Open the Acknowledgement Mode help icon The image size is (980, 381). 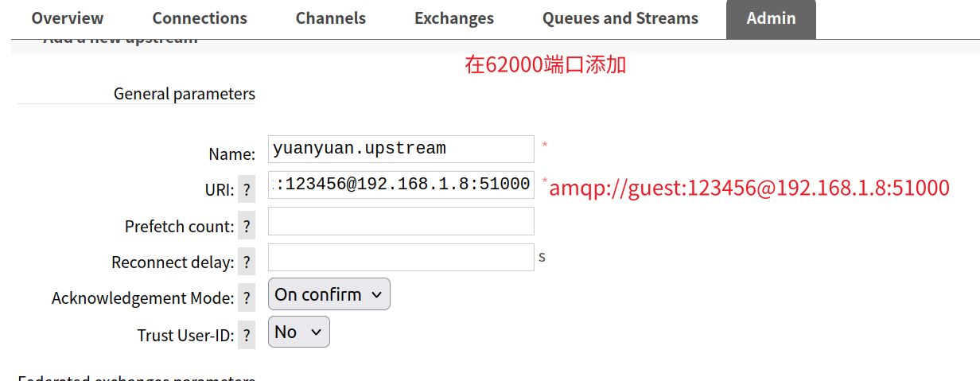(x=247, y=298)
